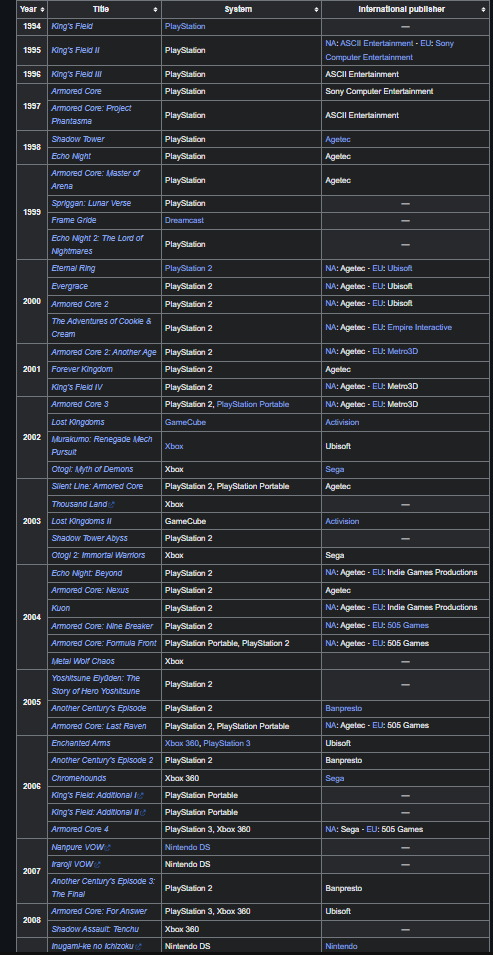Open the King's Field III article

pos(76,74)
